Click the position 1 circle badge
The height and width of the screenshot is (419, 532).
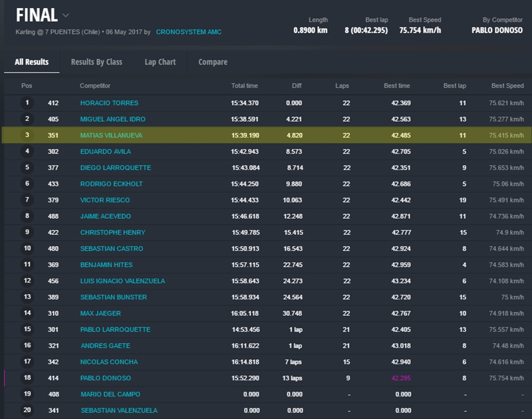click(27, 103)
